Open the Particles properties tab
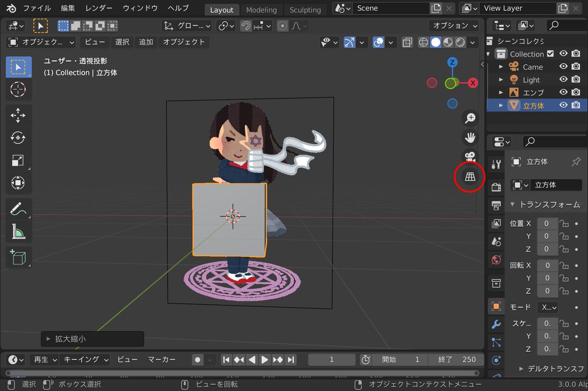The width and height of the screenshot is (588, 391). click(x=496, y=342)
